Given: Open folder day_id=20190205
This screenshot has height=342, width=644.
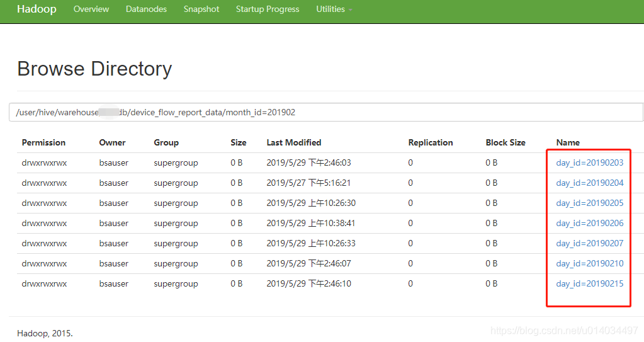Looking at the screenshot, I should (x=590, y=203).
